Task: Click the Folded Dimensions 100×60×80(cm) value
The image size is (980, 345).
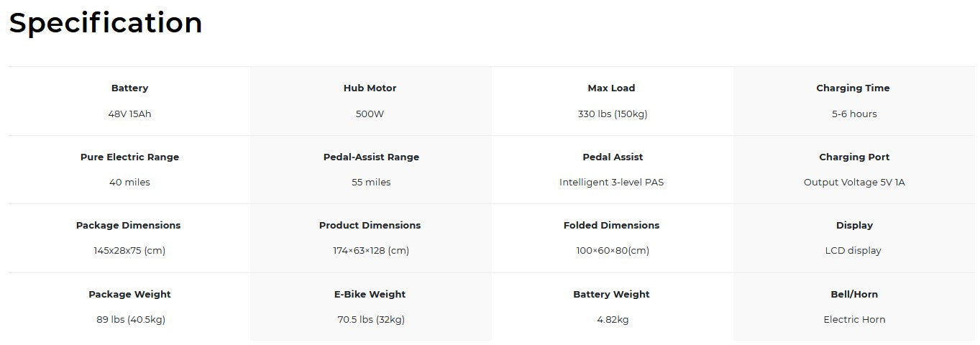Action: [612, 251]
